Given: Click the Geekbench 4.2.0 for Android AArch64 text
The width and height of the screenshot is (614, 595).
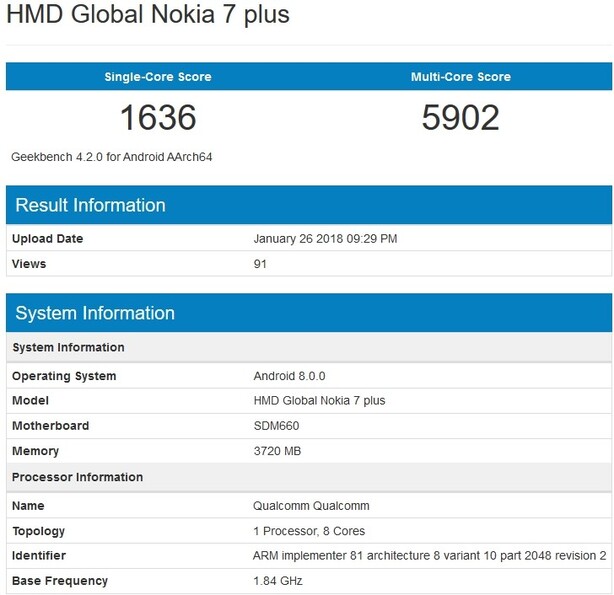Looking at the screenshot, I should tap(112, 157).
